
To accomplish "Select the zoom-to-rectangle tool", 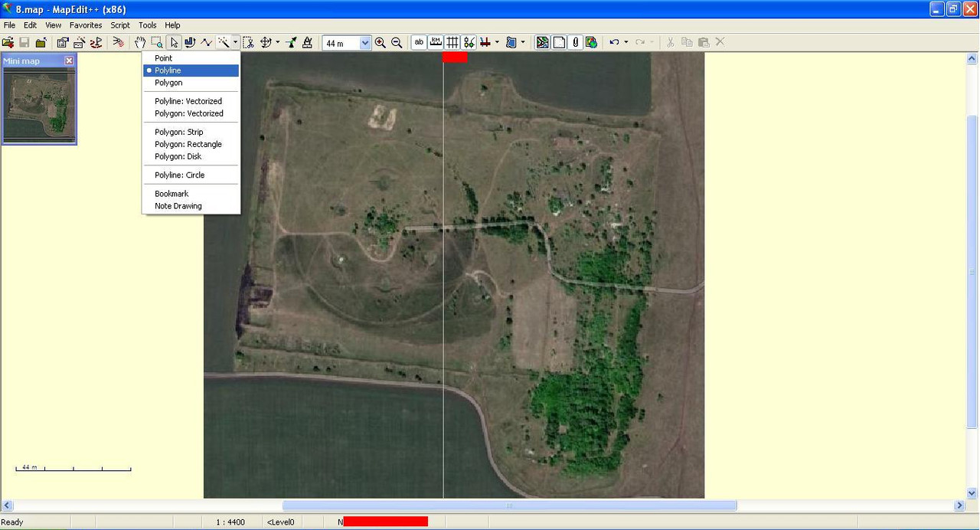I will pos(156,43).
